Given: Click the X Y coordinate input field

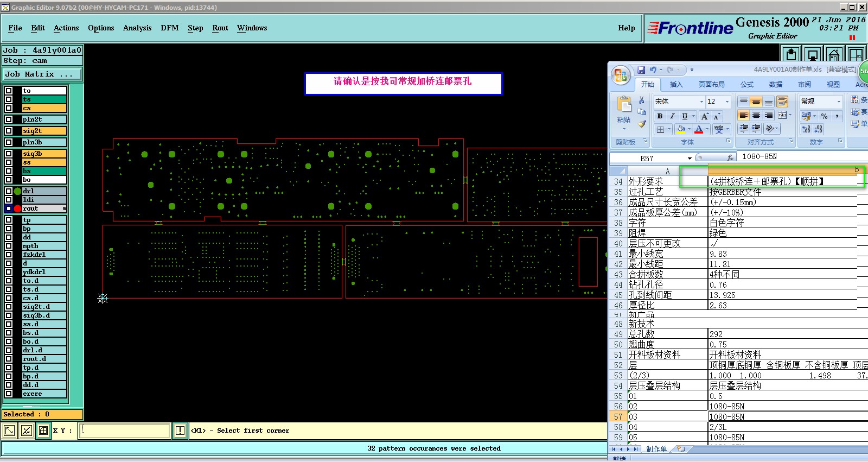Looking at the screenshot, I should coord(125,431).
